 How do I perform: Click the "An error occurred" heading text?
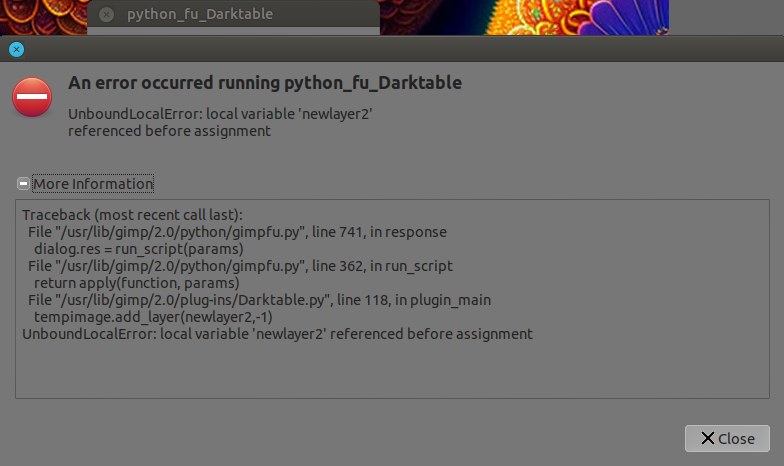tap(265, 83)
